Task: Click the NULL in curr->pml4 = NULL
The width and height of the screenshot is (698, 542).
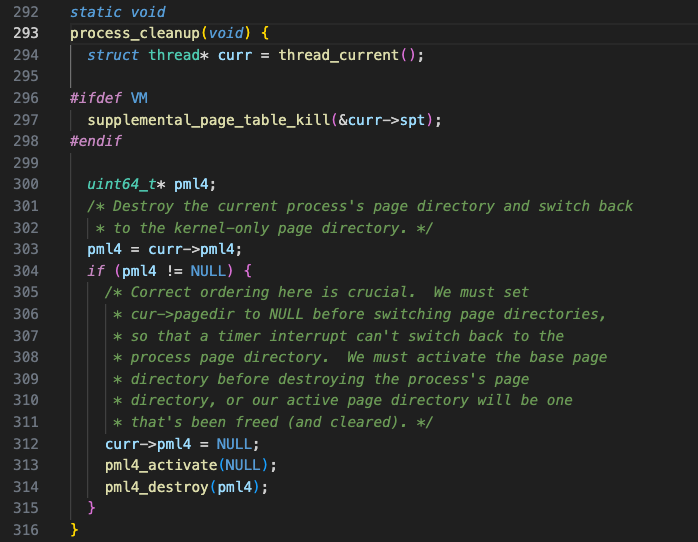Action: 234,444
